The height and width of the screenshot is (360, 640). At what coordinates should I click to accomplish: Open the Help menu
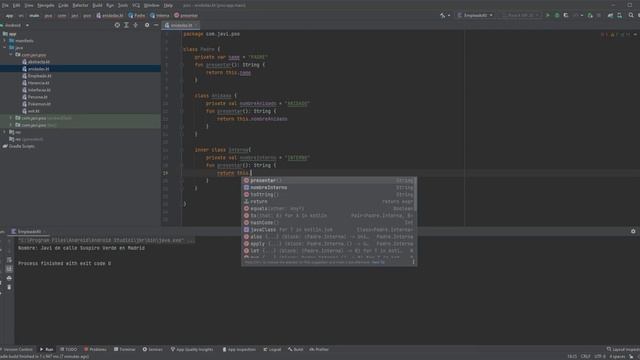point(168,5)
